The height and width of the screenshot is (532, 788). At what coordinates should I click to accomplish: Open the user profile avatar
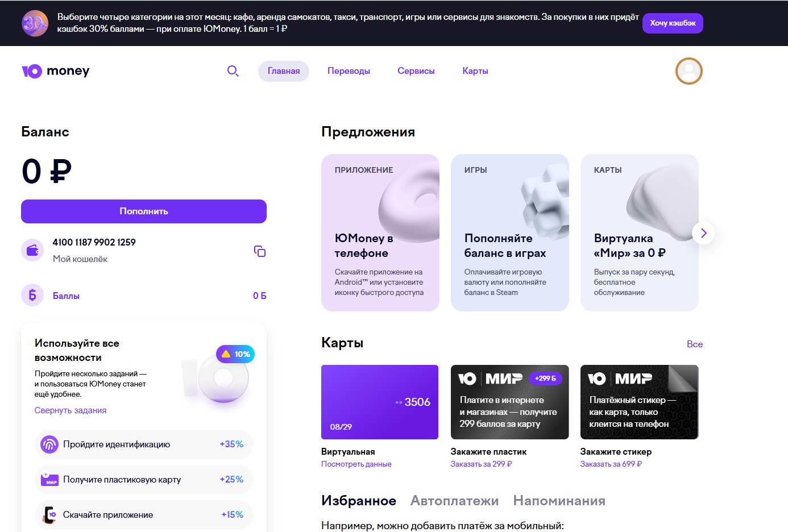[689, 71]
